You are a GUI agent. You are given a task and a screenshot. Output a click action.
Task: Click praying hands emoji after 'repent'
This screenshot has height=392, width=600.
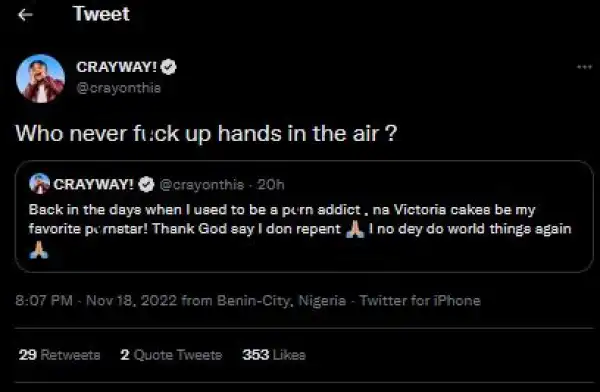tap(355, 229)
